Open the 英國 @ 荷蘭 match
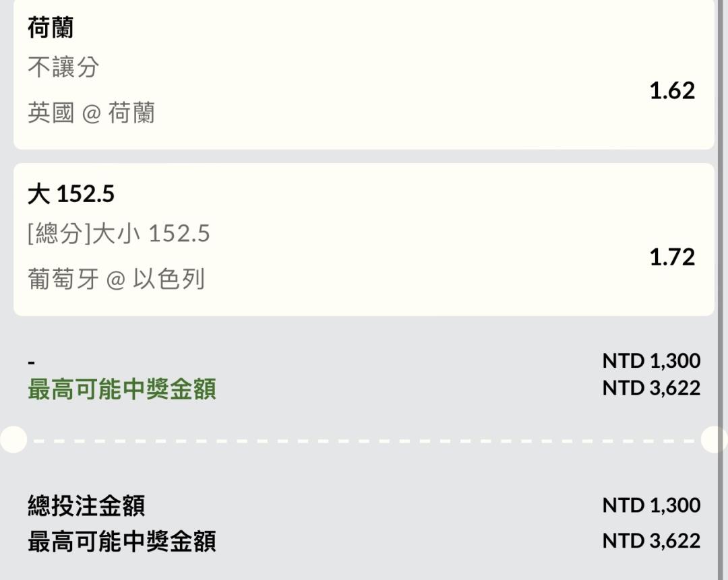 (x=91, y=112)
